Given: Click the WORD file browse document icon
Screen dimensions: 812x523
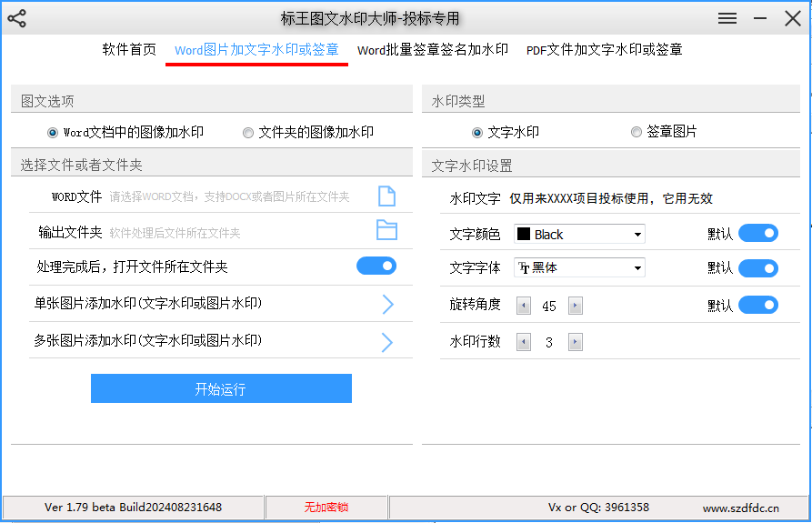Looking at the screenshot, I should 387,196.
